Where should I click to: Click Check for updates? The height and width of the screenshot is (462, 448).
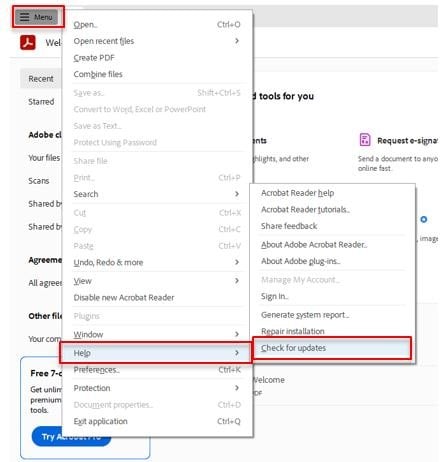332,348
